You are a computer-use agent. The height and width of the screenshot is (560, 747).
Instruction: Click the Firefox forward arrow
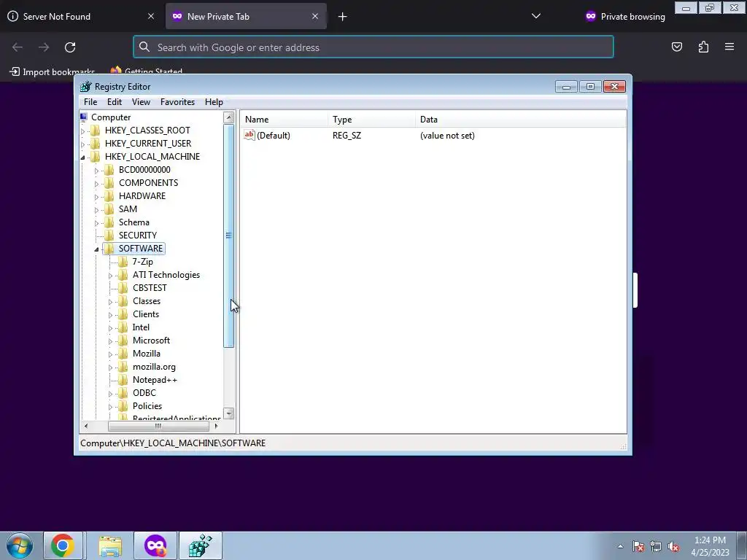[x=44, y=47]
